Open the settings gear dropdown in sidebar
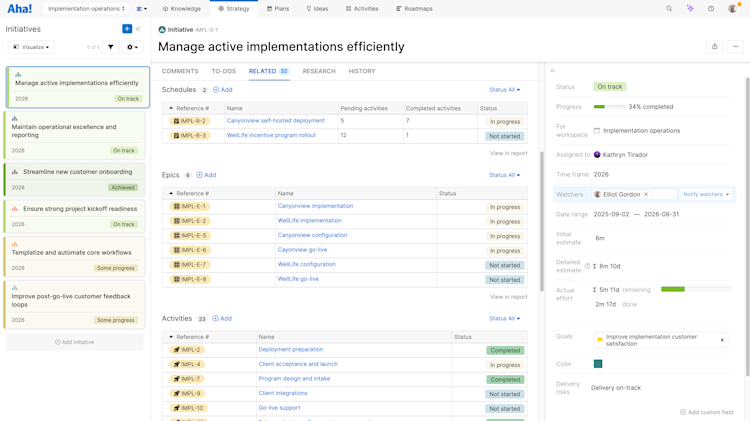 132,47
